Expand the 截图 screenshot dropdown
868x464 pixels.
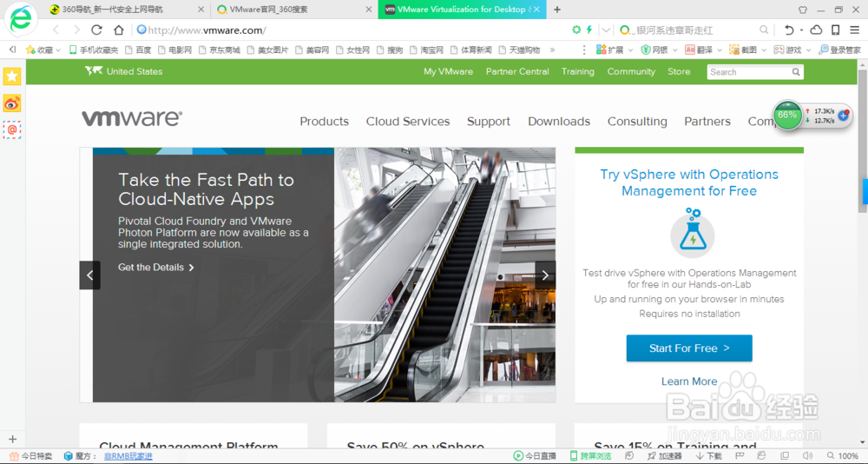763,50
